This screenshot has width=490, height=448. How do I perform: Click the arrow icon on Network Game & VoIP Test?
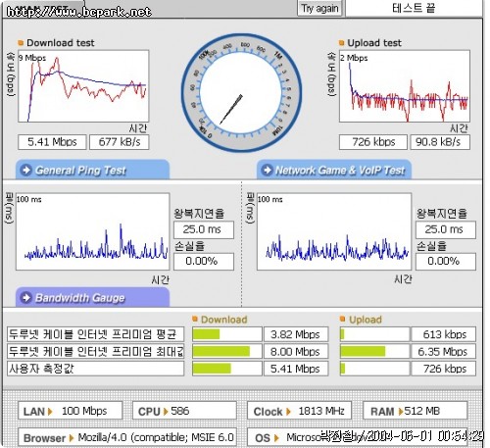pos(268,170)
